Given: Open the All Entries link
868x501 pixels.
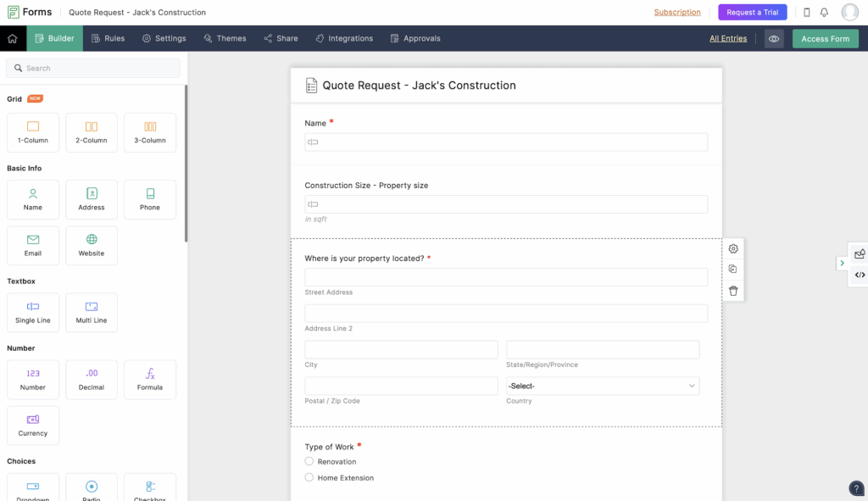Looking at the screenshot, I should click(x=728, y=38).
